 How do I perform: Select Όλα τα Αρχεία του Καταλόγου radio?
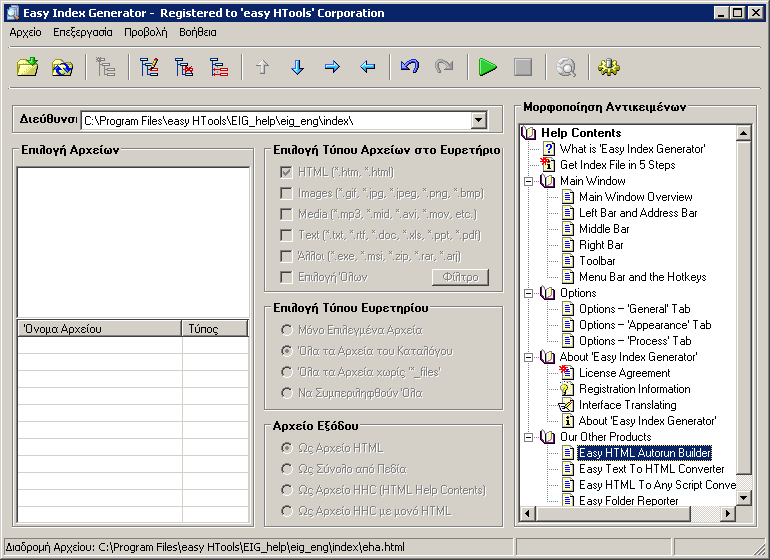pos(286,351)
